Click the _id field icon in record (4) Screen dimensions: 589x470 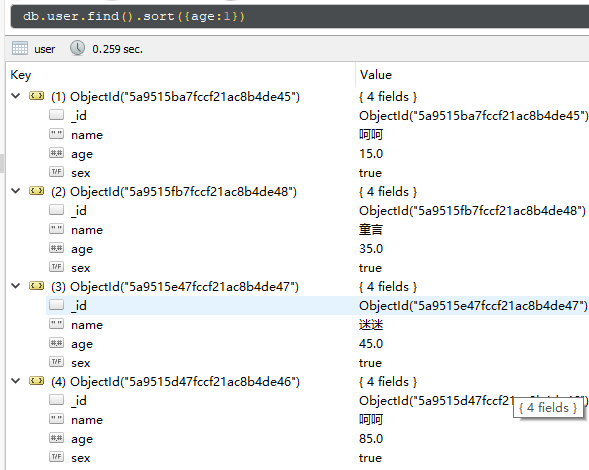pos(56,400)
